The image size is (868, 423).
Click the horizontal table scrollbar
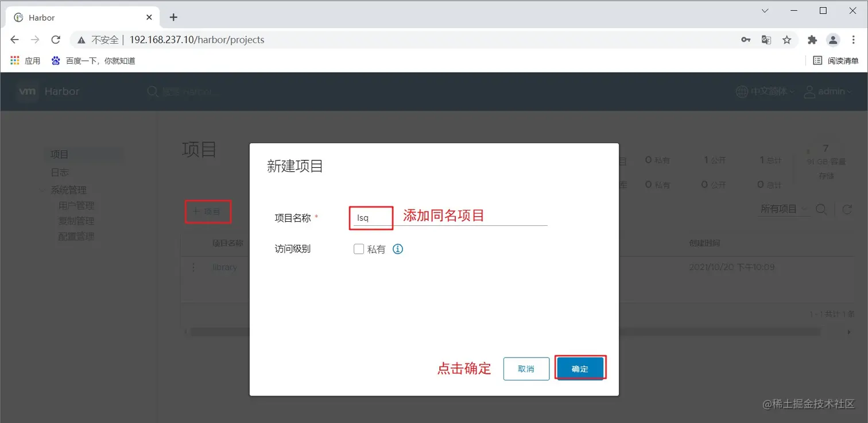[505, 332]
